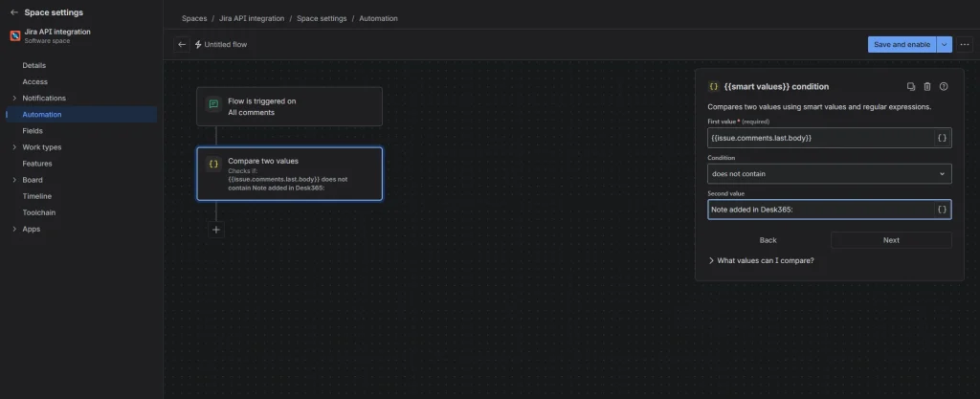Viewport: 980px width, 399px height.
Task: Click the Back button in condition panel
Action: 768,240
